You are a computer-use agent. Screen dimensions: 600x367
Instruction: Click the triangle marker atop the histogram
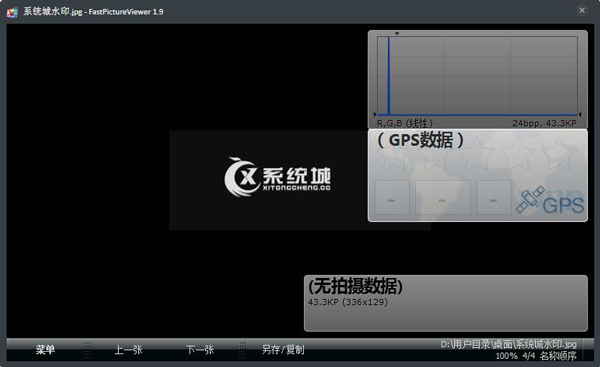(x=397, y=34)
